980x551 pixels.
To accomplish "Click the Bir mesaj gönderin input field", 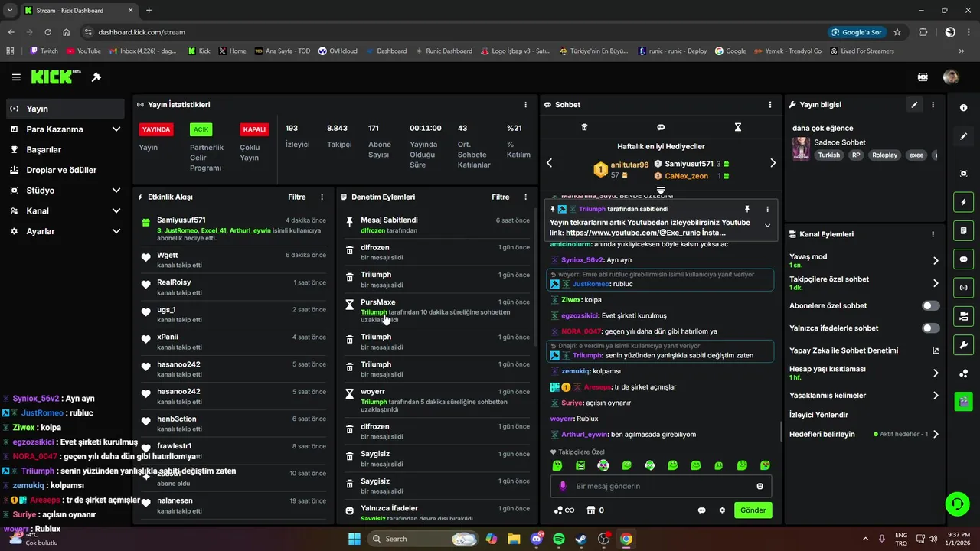I will tap(661, 486).
